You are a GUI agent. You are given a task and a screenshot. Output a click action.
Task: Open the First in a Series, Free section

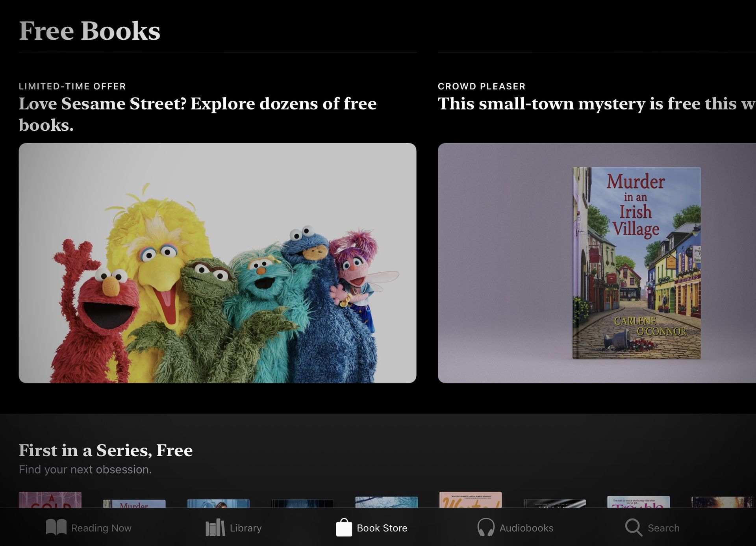pos(106,450)
